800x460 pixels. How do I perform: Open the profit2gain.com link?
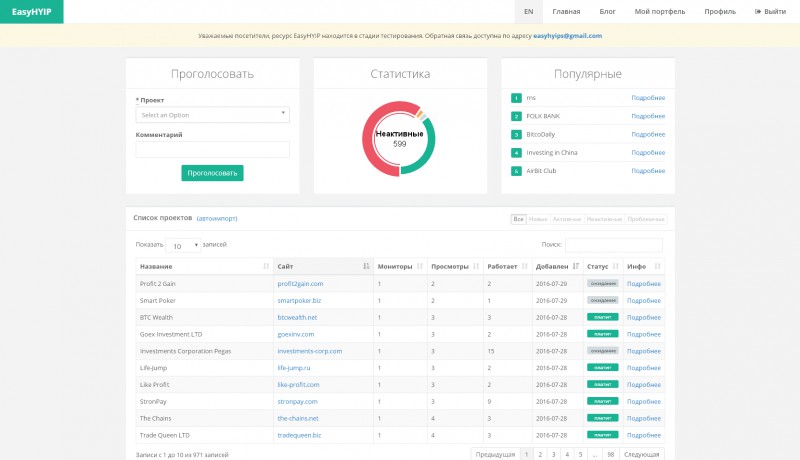click(300, 284)
